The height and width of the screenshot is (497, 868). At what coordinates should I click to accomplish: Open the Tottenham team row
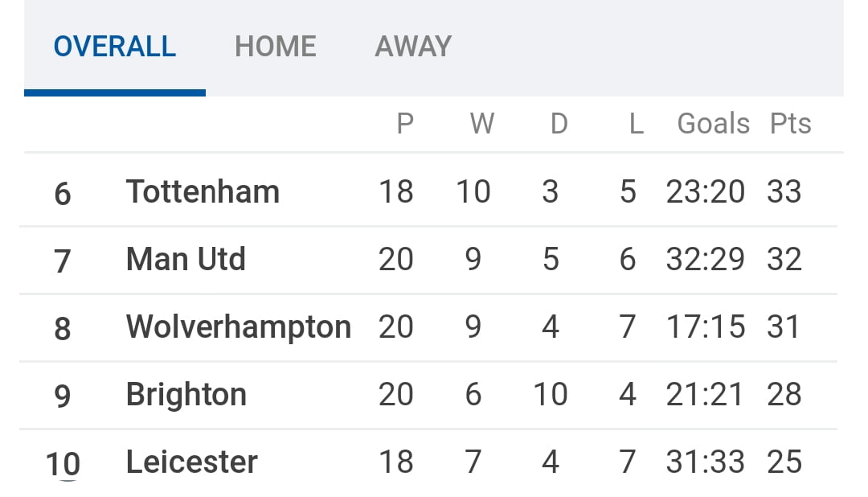pyautogui.click(x=203, y=192)
